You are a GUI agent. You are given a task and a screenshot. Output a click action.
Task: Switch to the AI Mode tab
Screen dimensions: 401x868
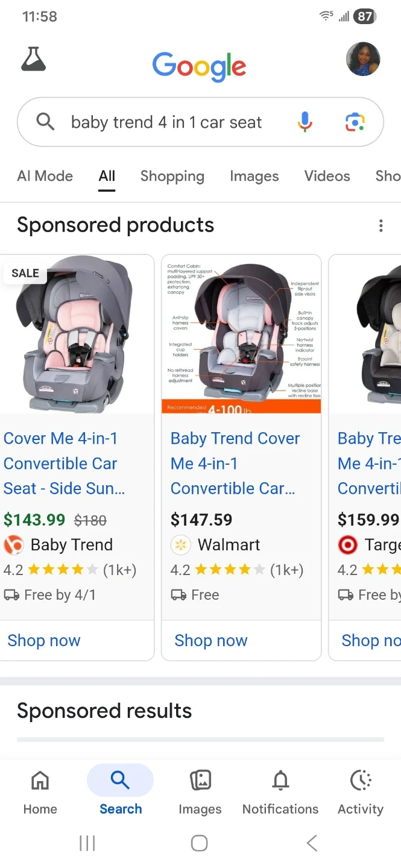45,176
